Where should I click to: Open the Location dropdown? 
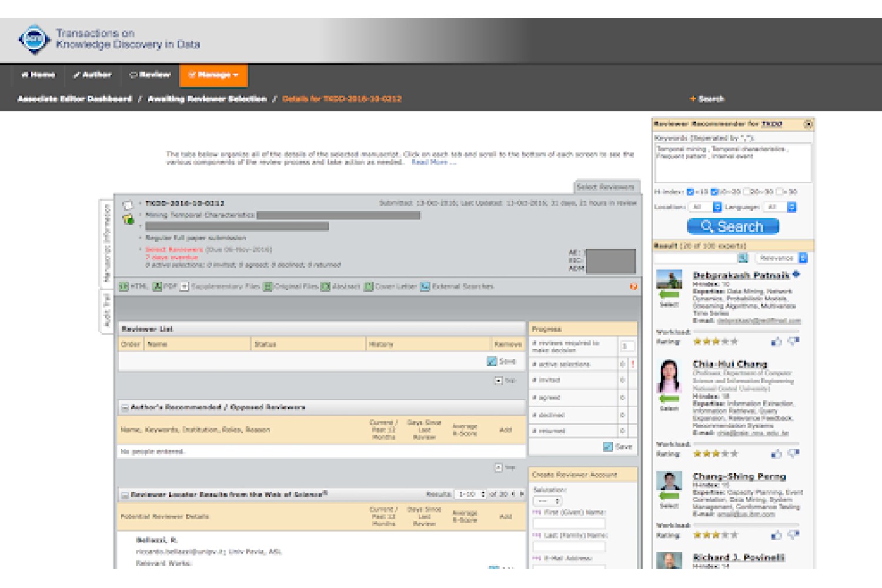pyautogui.click(x=706, y=207)
